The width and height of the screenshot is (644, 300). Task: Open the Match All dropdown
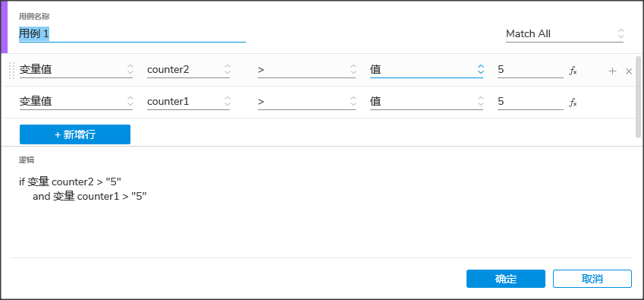click(564, 33)
